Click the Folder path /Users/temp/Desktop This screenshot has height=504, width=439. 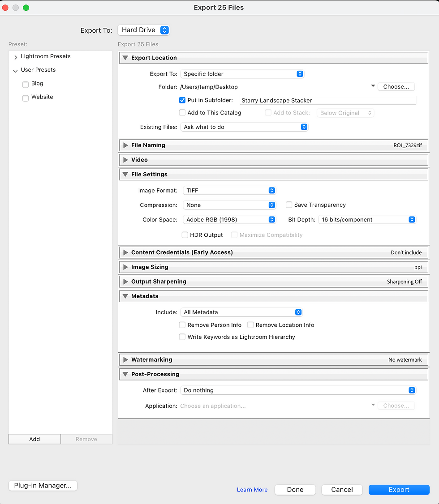click(209, 87)
